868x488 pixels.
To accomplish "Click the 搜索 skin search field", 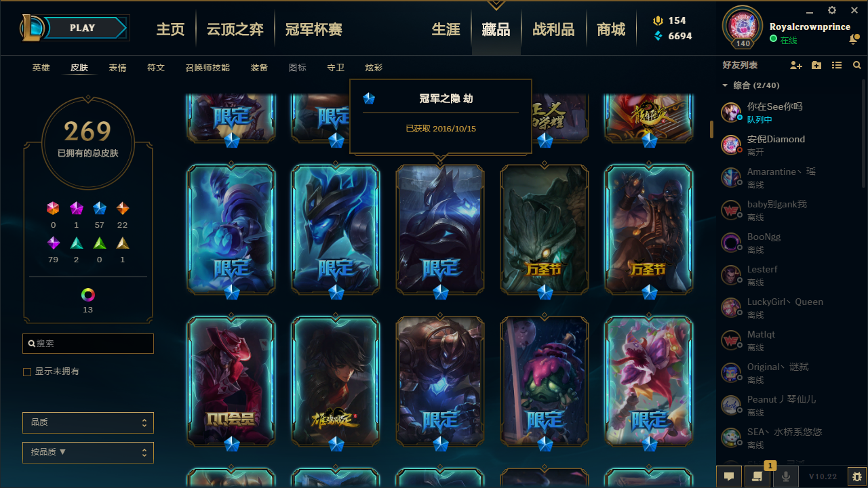I will pos(88,344).
